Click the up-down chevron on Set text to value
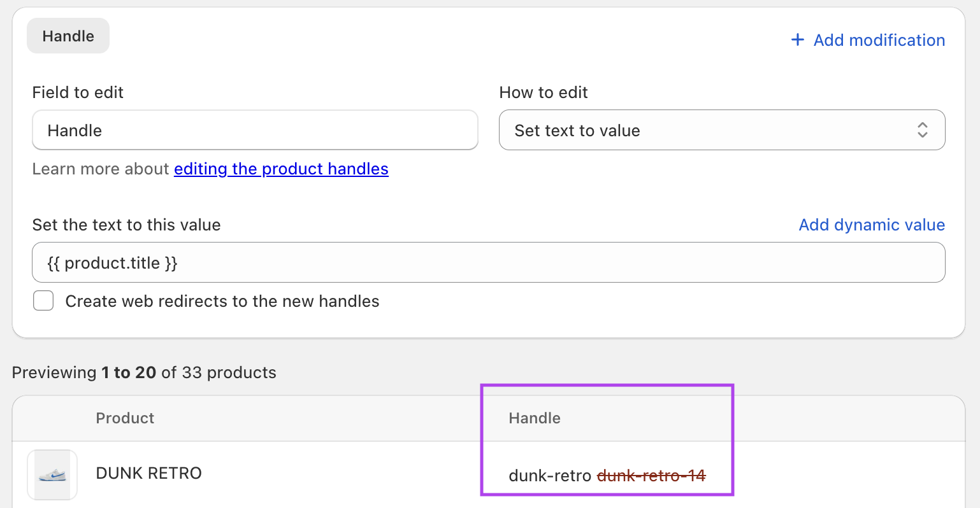Screen dimensions: 980x508 [x=922, y=130]
